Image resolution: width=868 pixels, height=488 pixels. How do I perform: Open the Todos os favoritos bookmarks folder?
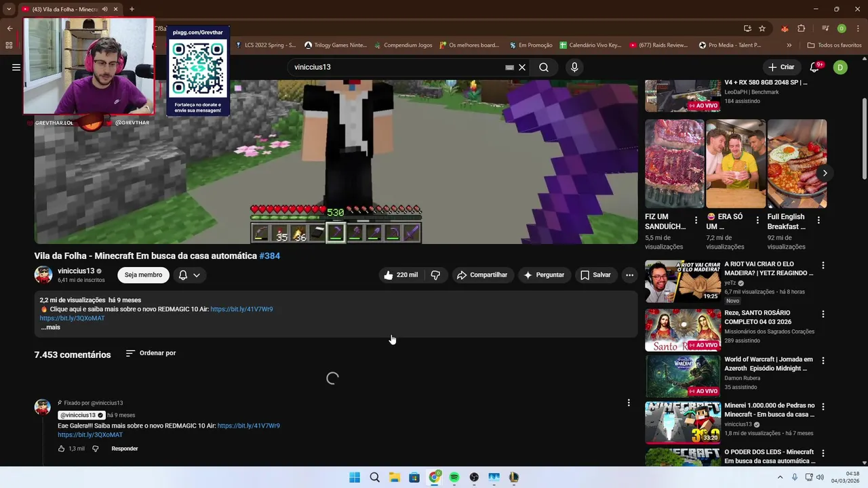(x=834, y=45)
